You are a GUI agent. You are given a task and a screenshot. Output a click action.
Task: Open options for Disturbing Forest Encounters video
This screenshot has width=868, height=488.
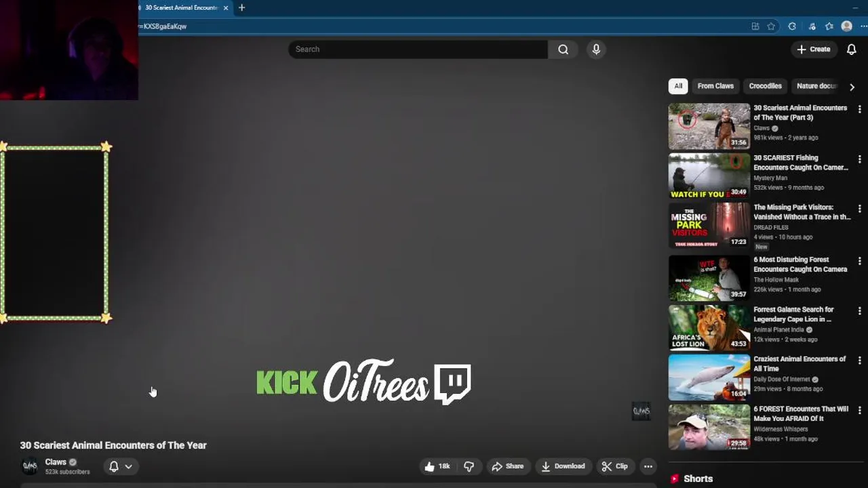coord(859,261)
